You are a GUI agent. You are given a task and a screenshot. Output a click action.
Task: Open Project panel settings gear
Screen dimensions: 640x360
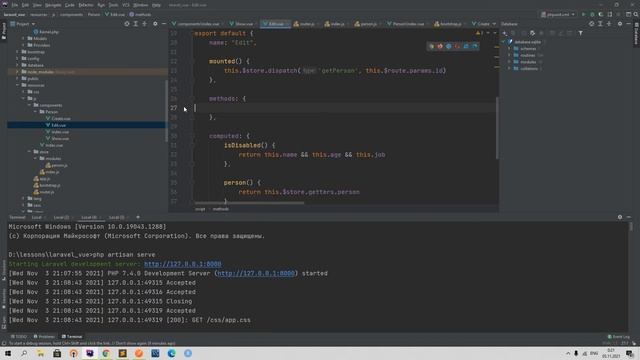tap(155, 24)
